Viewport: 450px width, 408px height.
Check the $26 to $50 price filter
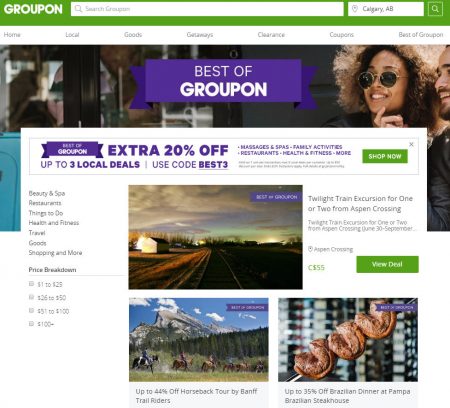click(x=31, y=297)
